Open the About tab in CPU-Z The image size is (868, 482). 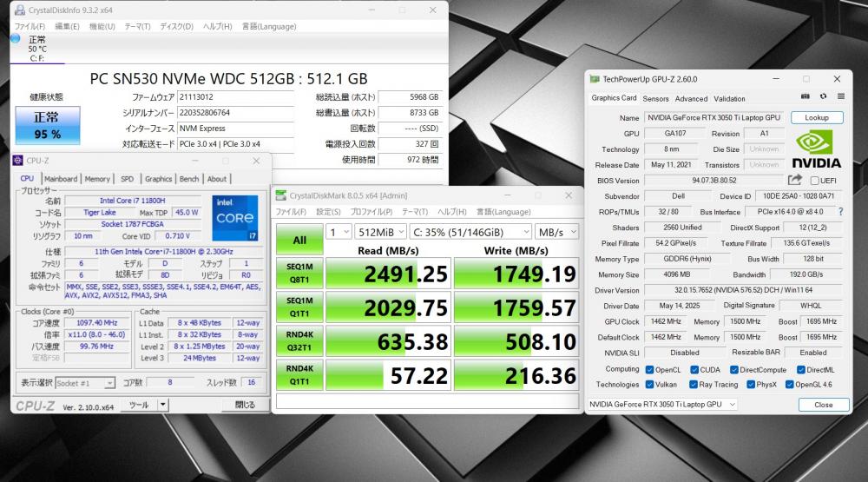click(x=217, y=179)
